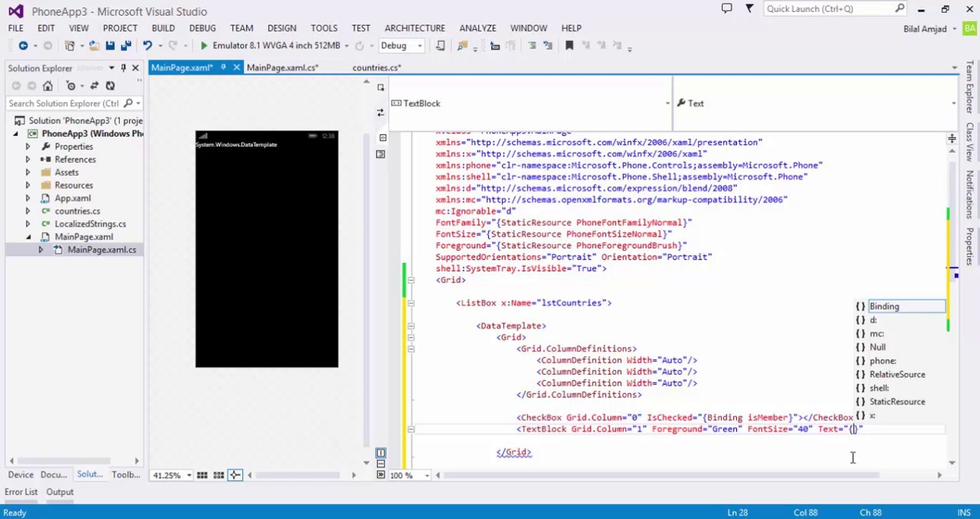Open the Notifications filter funnel icon

click(749, 9)
